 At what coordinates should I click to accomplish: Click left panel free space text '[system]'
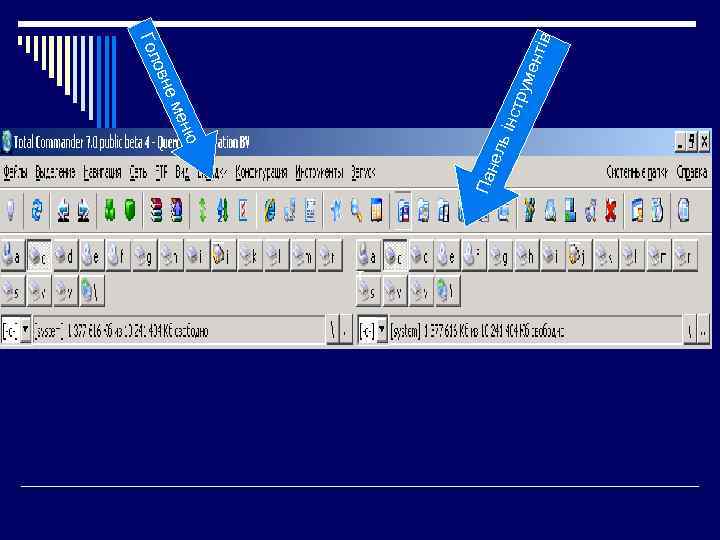(48, 331)
